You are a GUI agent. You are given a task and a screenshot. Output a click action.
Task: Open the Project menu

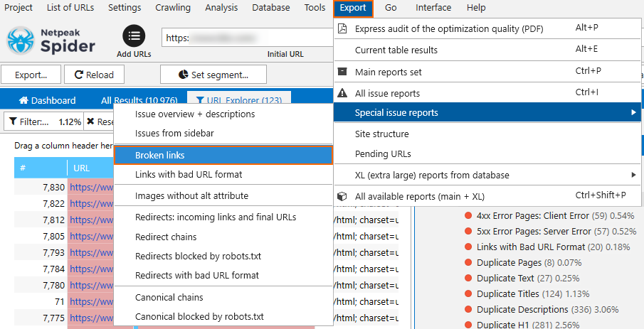click(19, 7)
